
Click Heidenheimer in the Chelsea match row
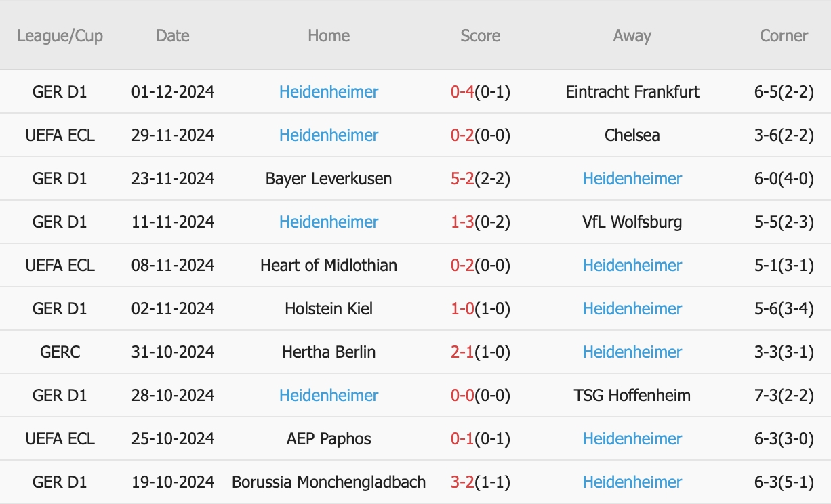coord(329,135)
